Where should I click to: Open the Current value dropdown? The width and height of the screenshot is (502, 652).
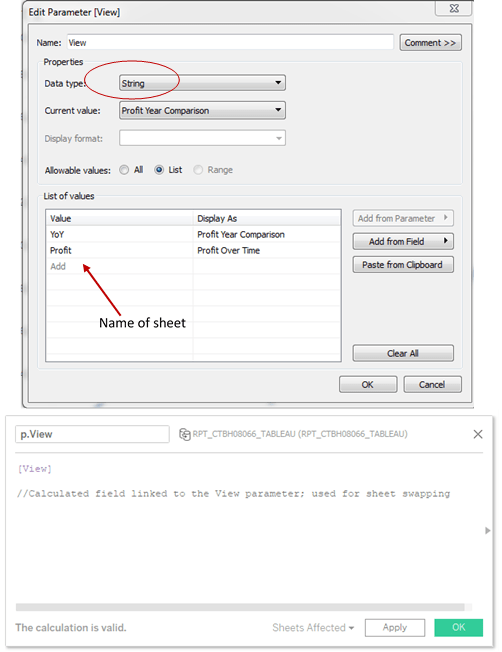(x=202, y=111)
